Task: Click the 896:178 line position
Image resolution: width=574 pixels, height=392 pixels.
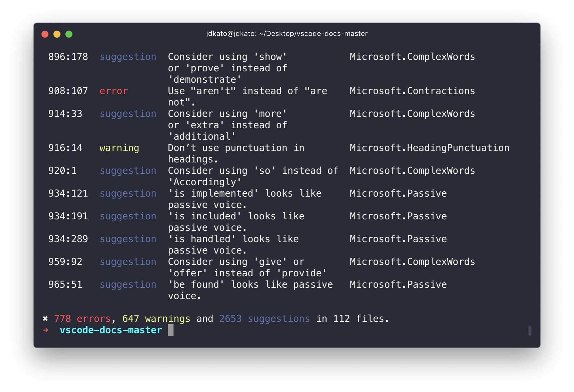Action: pos(68,57)
